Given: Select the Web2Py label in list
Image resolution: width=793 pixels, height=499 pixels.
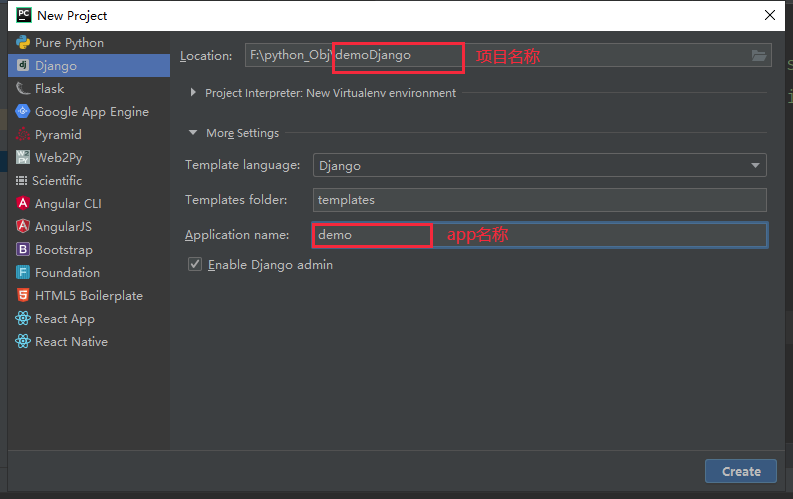Looking at the screenshot, I should tap(59, 157).
